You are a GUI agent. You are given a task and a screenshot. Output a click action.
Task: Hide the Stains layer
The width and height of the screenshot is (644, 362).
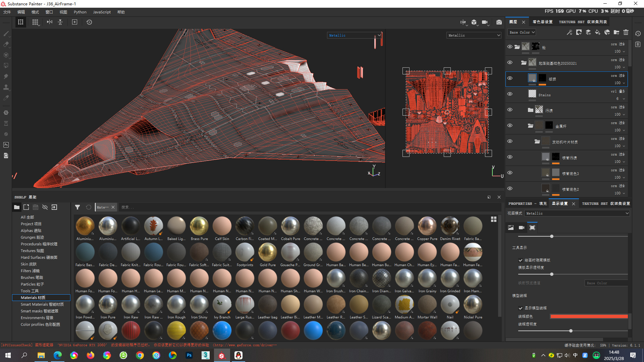click(510, 94)
